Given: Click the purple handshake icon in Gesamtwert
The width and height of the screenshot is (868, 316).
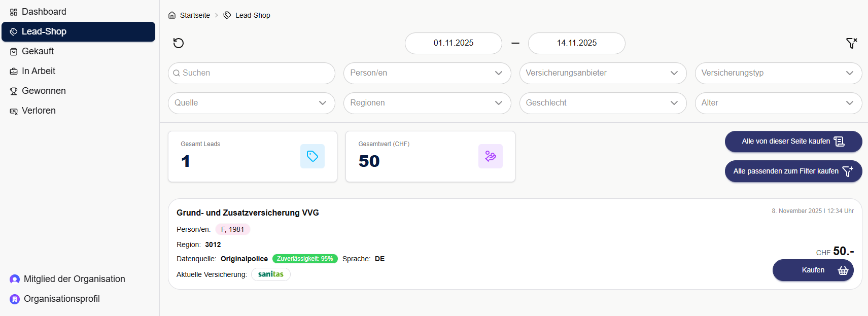Looking at the screenshot, I should 490,156.
